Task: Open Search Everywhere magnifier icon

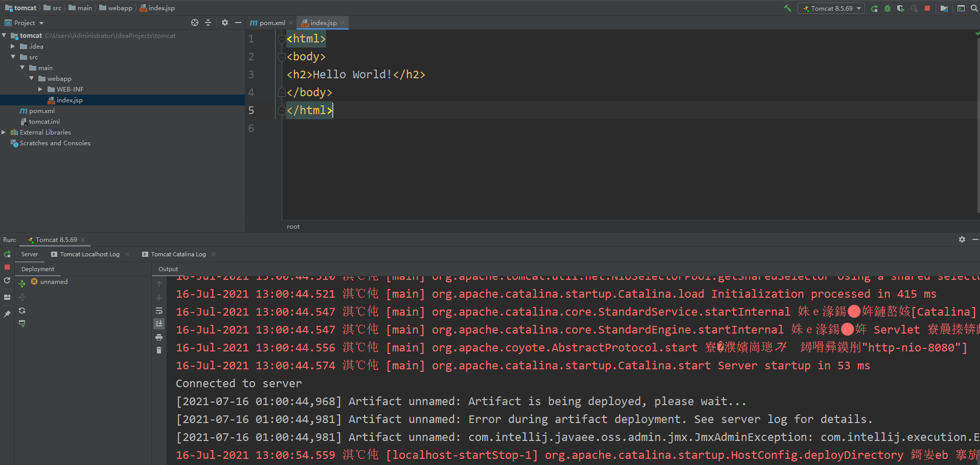Action: (974, 8)
